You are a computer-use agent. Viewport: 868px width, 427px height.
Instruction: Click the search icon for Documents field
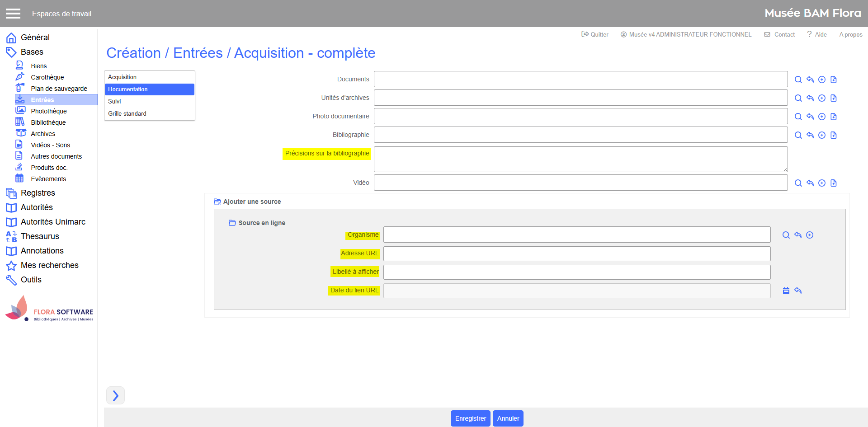click(798, 80)
